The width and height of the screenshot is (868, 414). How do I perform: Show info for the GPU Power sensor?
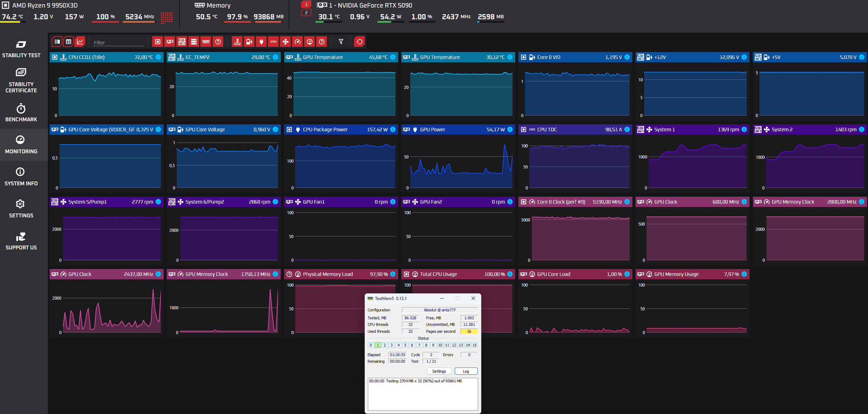pyautogui.click(x=510, y=130)
